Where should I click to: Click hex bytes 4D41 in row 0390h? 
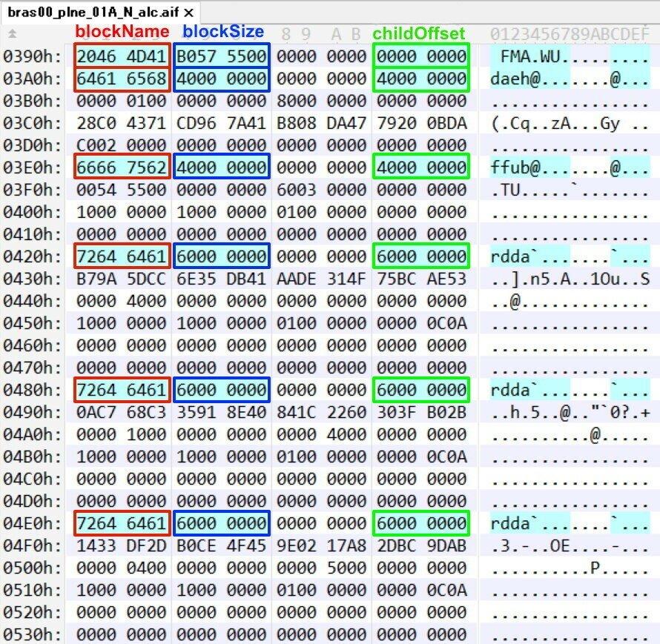(147, 56)
